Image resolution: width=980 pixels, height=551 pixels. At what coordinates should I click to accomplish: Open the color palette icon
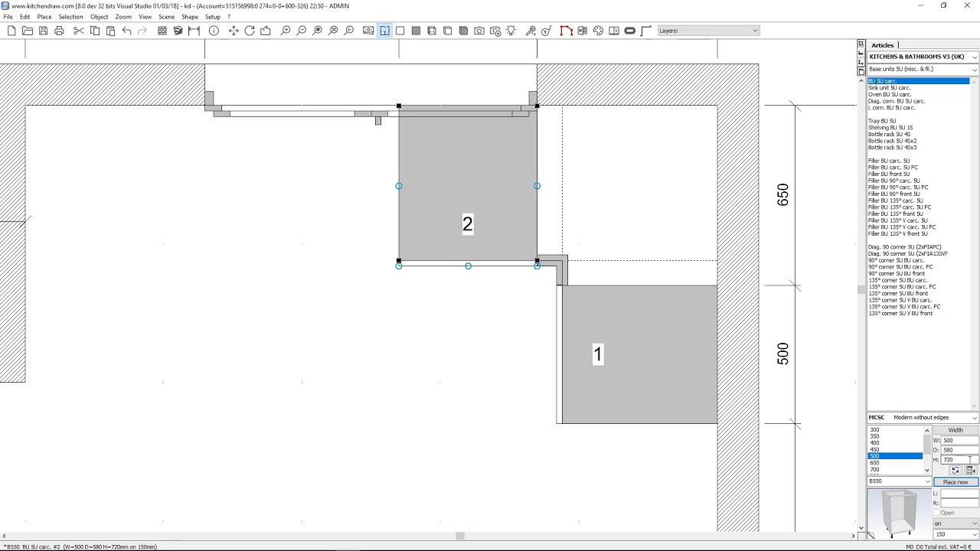(598, 31)
